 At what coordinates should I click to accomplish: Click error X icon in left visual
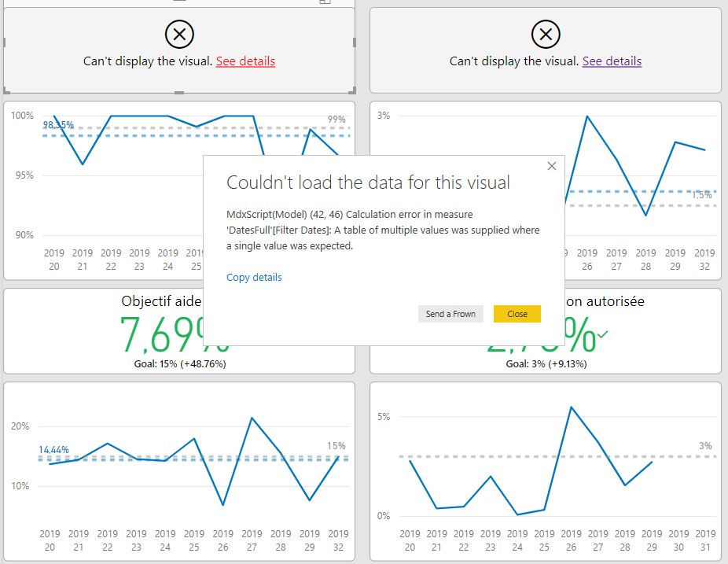tap(179, 35)
